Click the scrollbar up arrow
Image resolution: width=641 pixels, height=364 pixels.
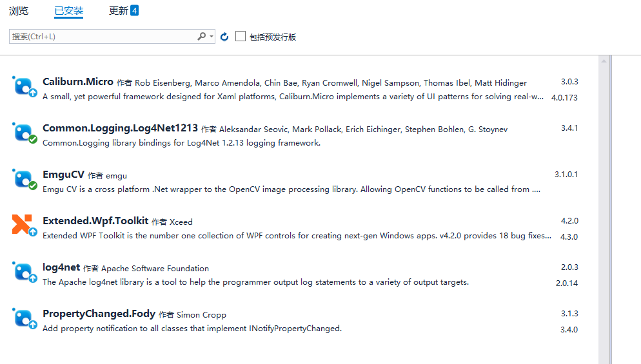tap(604, 61)
